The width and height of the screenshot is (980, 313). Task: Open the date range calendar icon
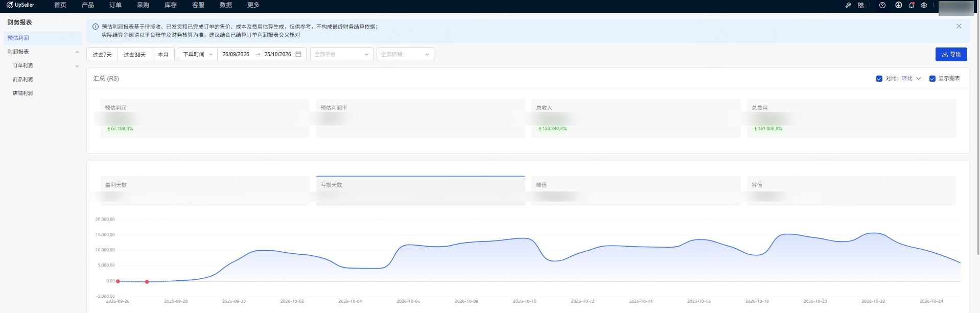[x=298, y=54]
